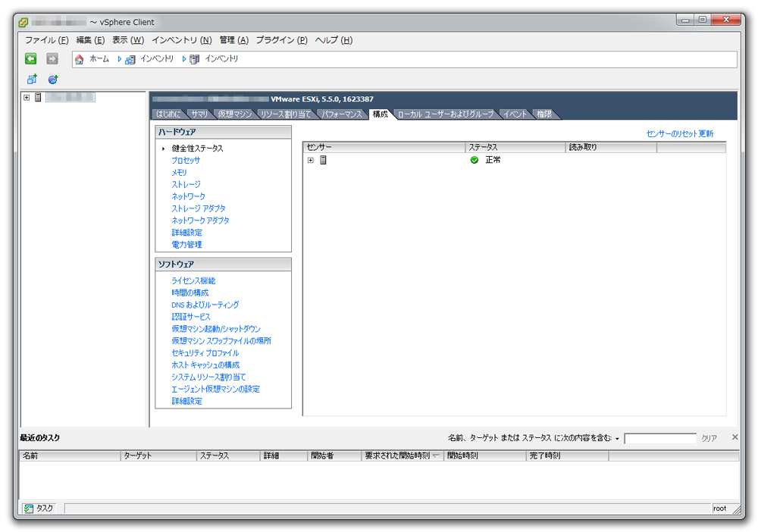Open DNS およびルーティング link
The height and width of the screenshot is (532, 758).
click(x=205, y=305)
